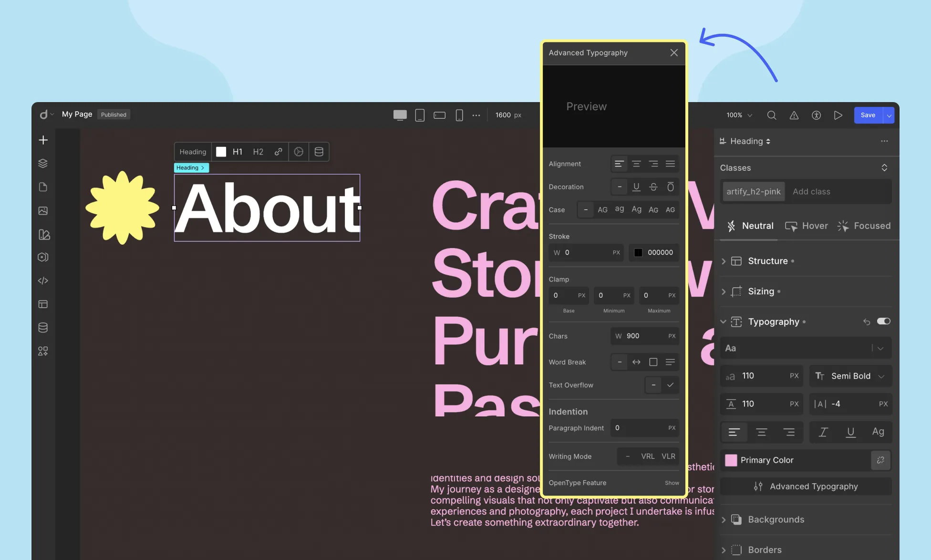The image size is (931, 560).
Task: Select VRL writing mode
Action: [648, 456]
